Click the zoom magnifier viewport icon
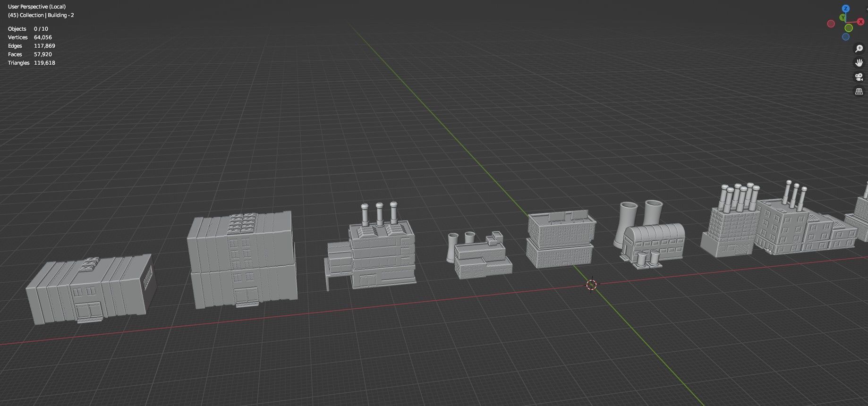The width and height of the screenshot is (868, 406). [859, 49]
